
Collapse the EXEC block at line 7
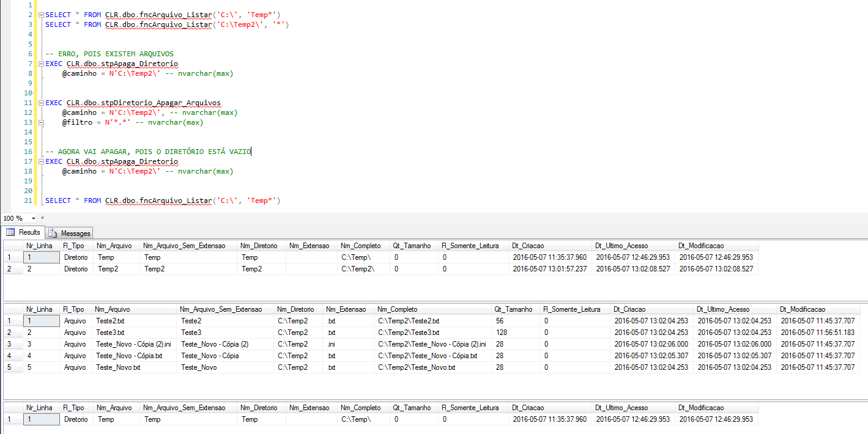[40, 64]
